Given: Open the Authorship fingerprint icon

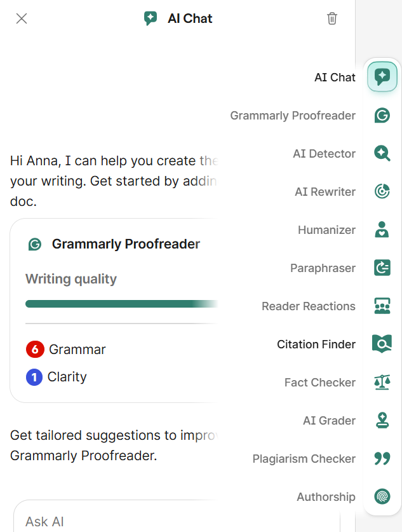Looking at the screenshot, I should tap(382, 497).
